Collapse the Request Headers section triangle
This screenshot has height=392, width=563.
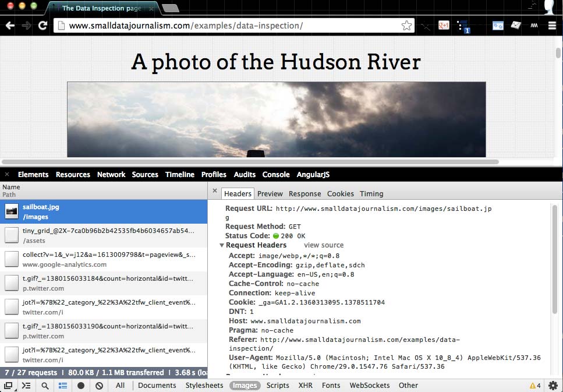coord(222,245)
